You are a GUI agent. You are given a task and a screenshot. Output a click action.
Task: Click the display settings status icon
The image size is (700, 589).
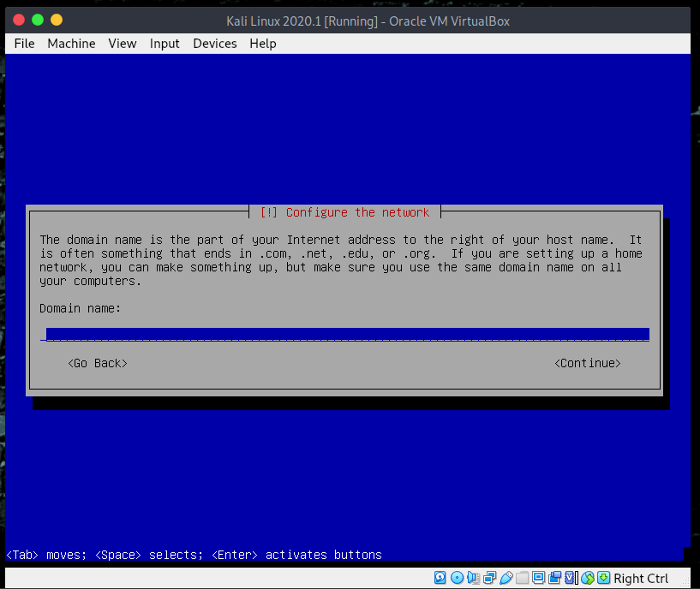coord(538,578)
